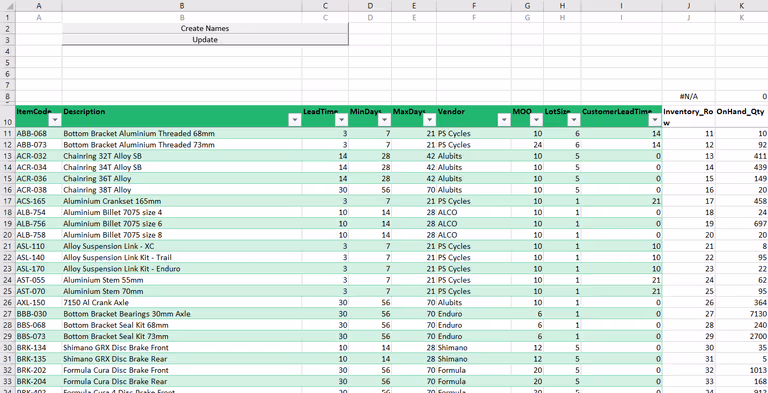Click item code ABB-073
The width and height of the screenshot is (768, 393).
point(39,145)
